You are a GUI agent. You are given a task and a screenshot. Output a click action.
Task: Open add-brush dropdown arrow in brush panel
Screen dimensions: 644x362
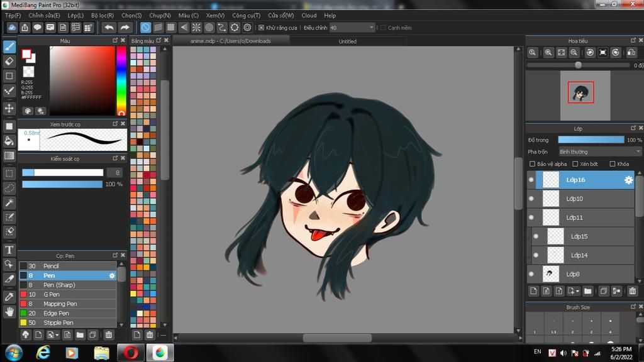(57, 335)
